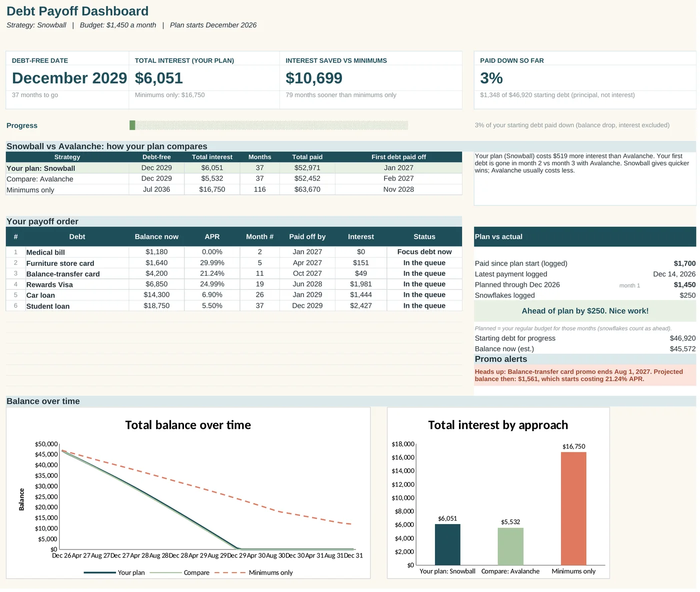The image size is (700, 592).
Task: Select the Medical bill debt cell
Action: [77, 252]
